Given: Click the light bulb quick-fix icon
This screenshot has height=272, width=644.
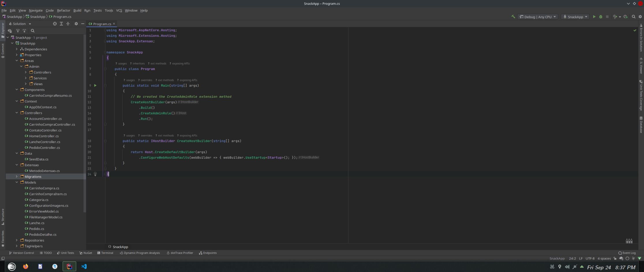Looking at the screenshot, I should point(95,174).
